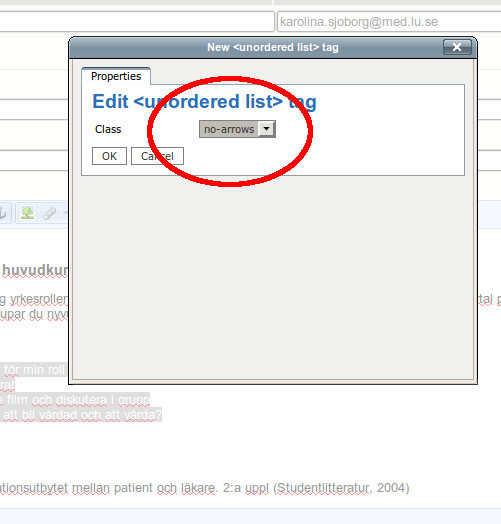The image size is (501, 524).
Task: Click the bold 'huvudkur' heading text
Action: click(35, 270)
